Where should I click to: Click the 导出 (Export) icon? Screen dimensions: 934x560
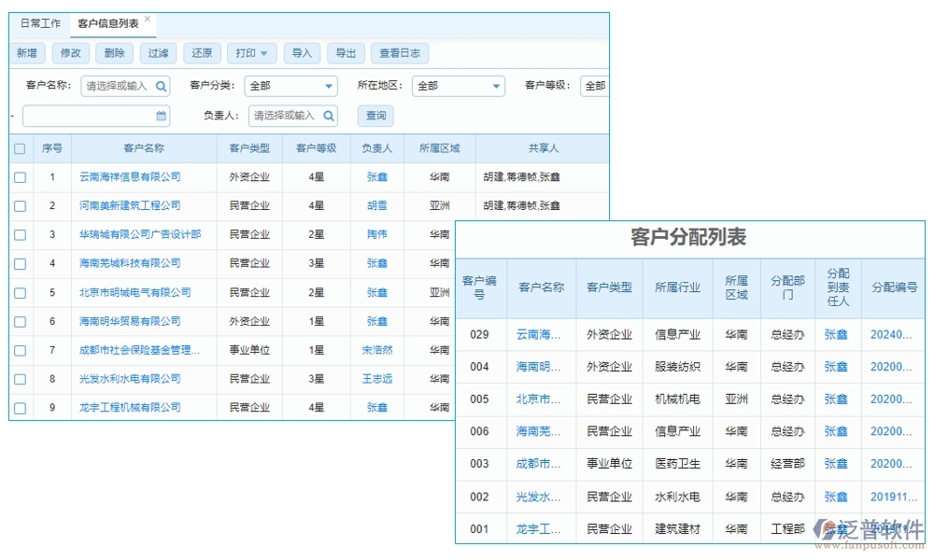[346, 53]
